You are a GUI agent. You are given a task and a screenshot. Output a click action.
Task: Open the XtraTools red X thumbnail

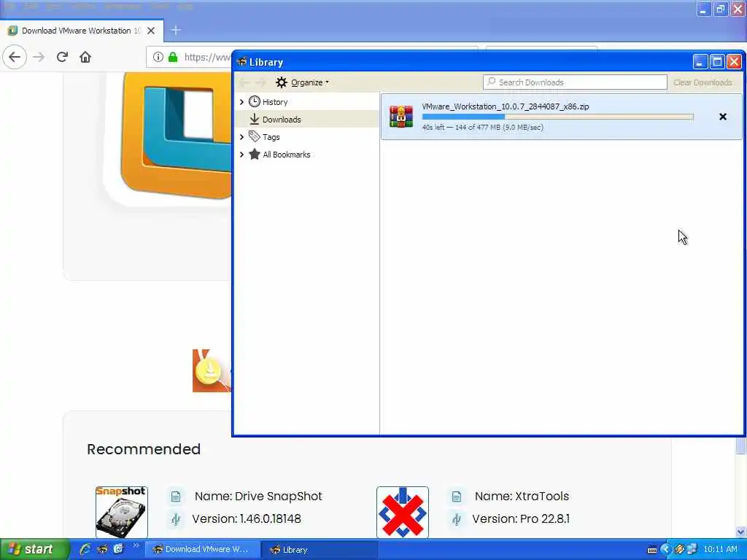403,512
